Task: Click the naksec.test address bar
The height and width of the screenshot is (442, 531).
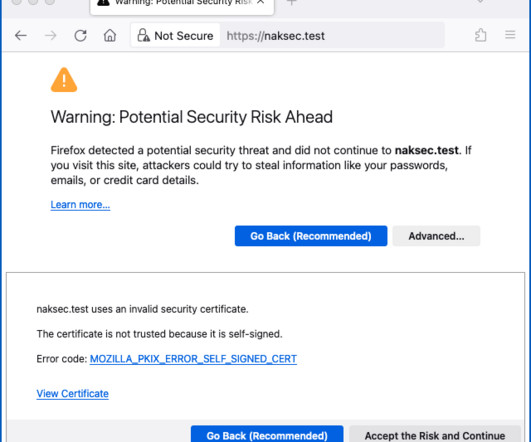Action: tap(332, 36)
